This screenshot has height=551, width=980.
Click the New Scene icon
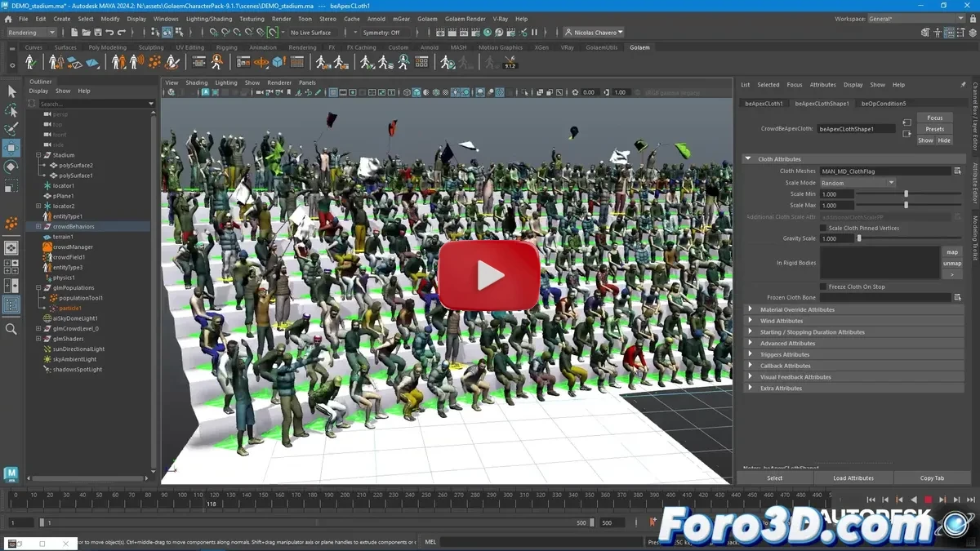click(74, 33)
